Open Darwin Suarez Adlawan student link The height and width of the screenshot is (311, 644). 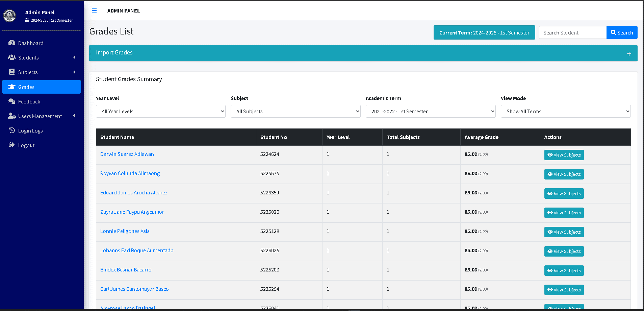[127, 154]
